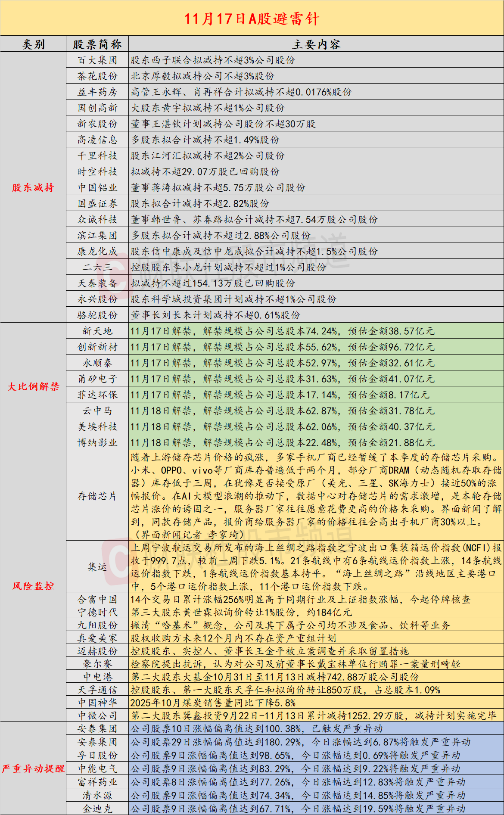Click the stock name 高凌信息
Image resolution: width=504 pixels, height=815 pixels.
point(97,140)
